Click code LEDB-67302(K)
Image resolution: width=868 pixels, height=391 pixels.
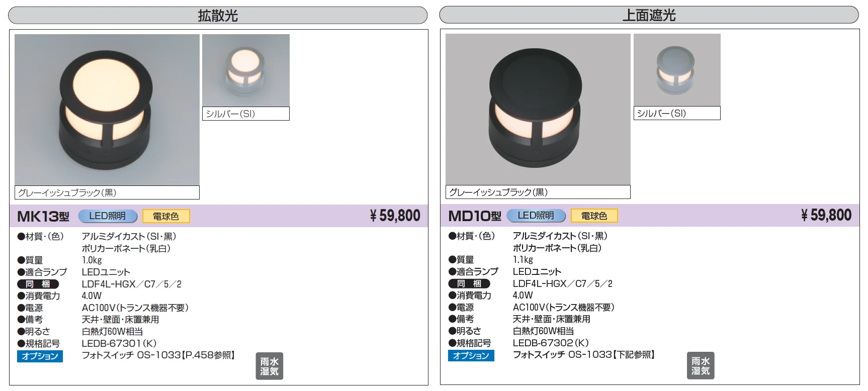point(551,343)
